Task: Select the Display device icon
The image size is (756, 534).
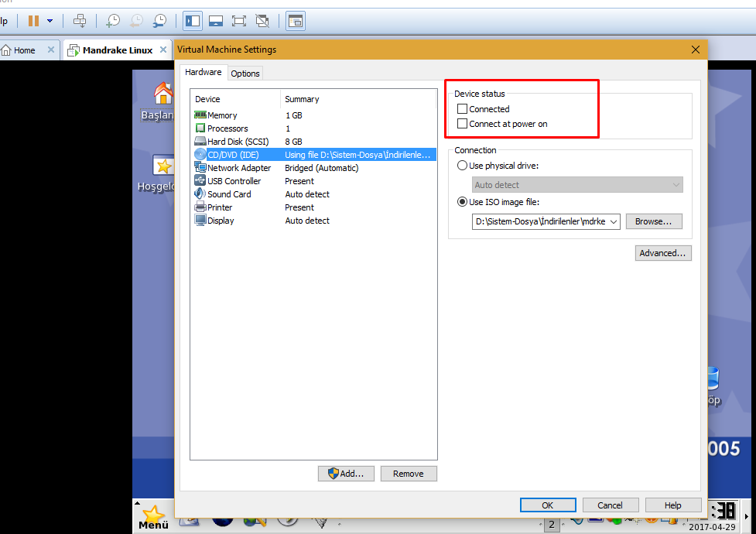Action: point(200,220)
